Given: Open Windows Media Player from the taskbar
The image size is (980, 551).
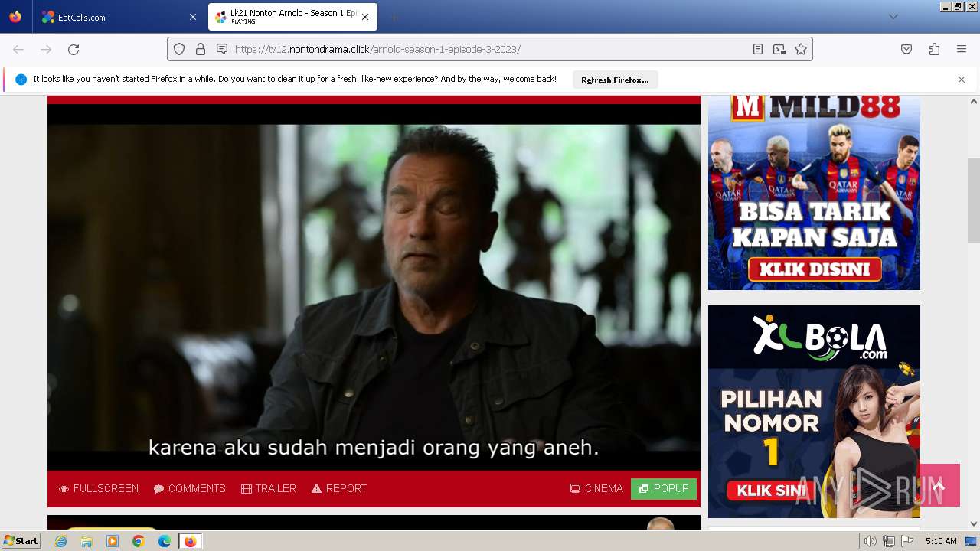Looking at the screenshot, I should pos(113,541).
